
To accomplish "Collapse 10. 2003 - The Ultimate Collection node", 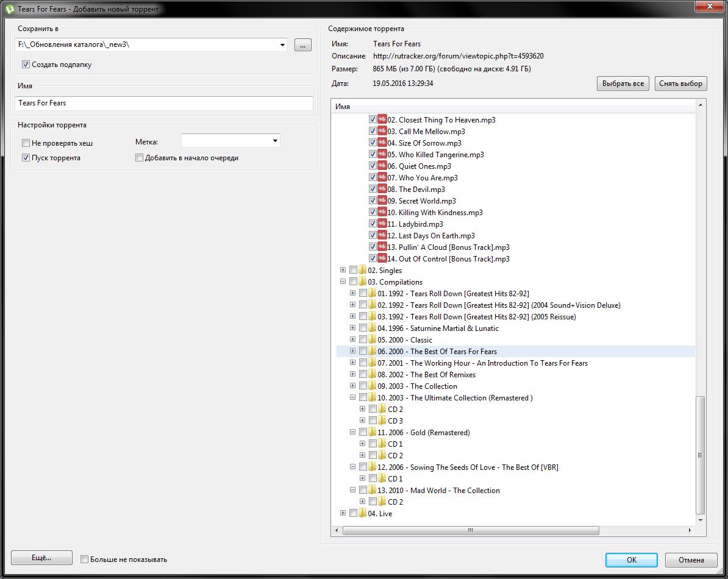I will (352, 397).
